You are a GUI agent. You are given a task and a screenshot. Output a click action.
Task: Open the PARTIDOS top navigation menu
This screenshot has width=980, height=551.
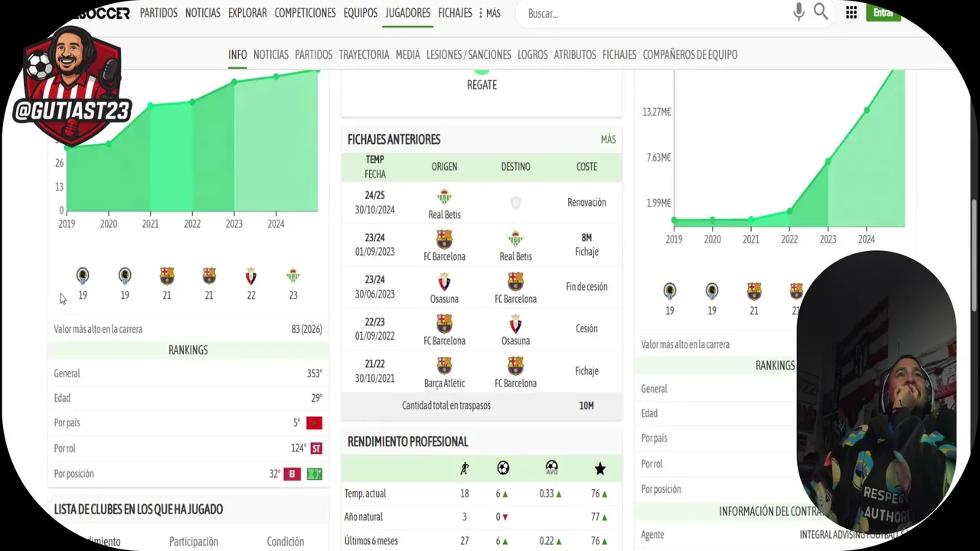point(158,13)
